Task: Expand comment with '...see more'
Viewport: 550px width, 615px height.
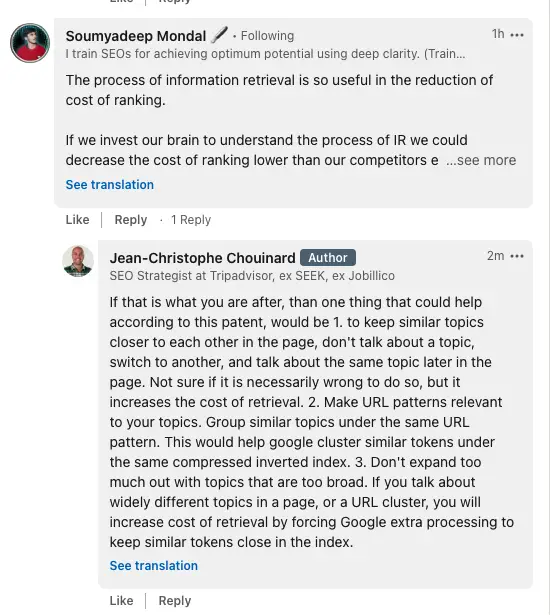Action: point(481,160)
